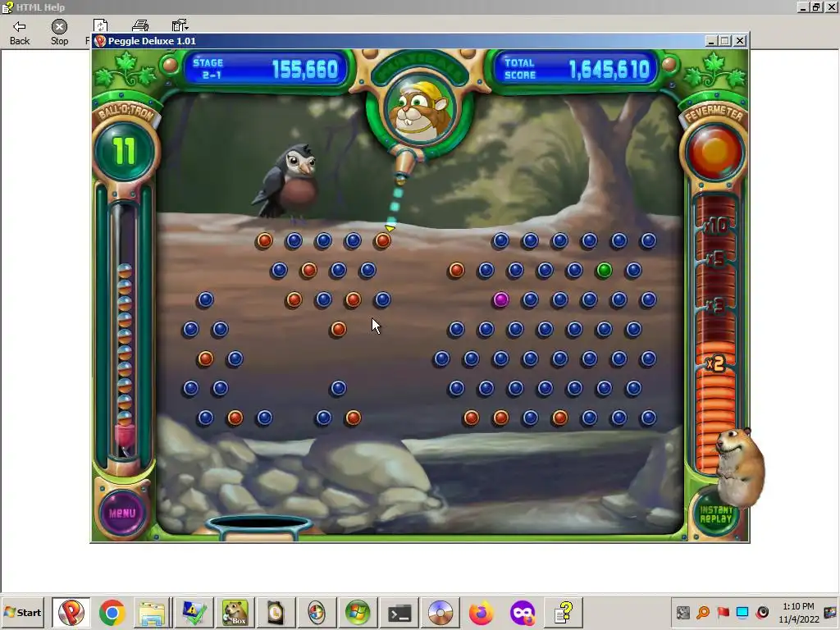Image resolution: width=840 pixels, height=630 pixels.
Task: Click the x3 multiplier label
Action: [715, 305]
